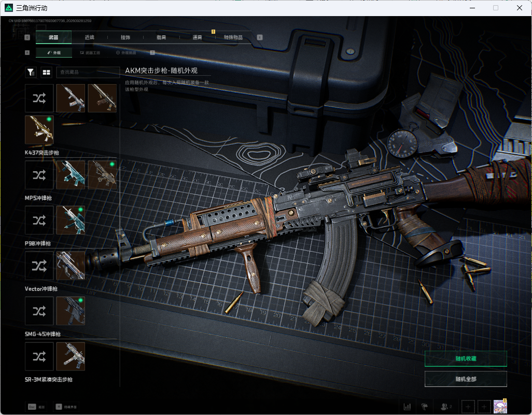Toggle the second K437 skin with green dot
Screen dimensions: 532x415
point(102,175)
